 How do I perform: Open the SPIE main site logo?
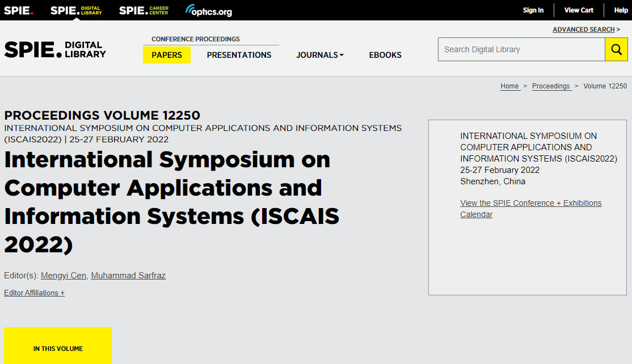tap(19, 10)
